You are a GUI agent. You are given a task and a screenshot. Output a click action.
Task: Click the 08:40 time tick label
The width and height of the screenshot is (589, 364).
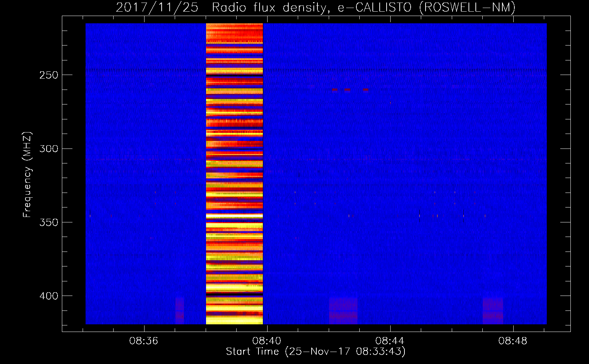coord(267,341)
